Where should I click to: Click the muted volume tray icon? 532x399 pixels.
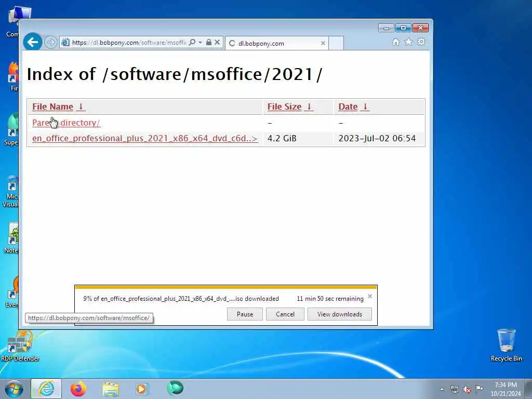(x=467, y=390)
